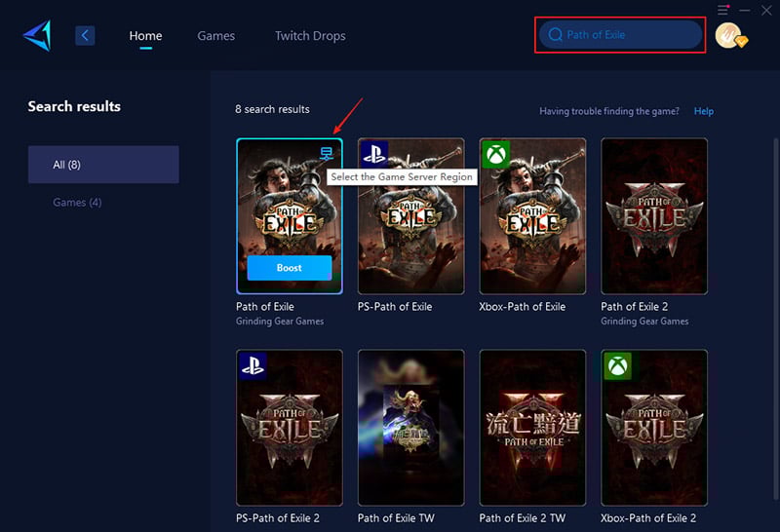This screenshot has width=780, height=532.
Task: Open the user profile avatar
Action: pos(730,36)
